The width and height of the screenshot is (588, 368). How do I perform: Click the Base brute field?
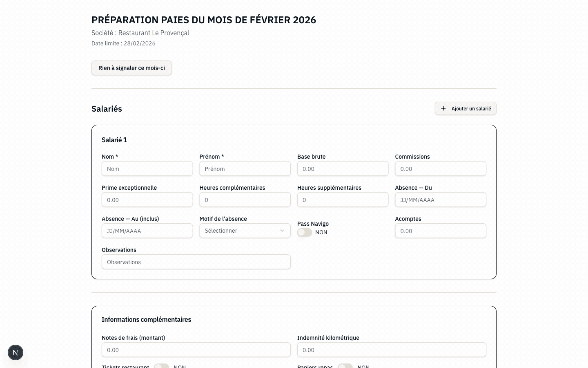tap(343, 168)
